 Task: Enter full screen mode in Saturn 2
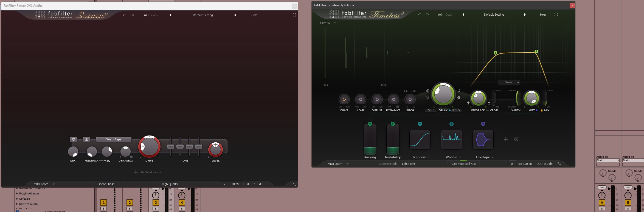pos(294,15)
